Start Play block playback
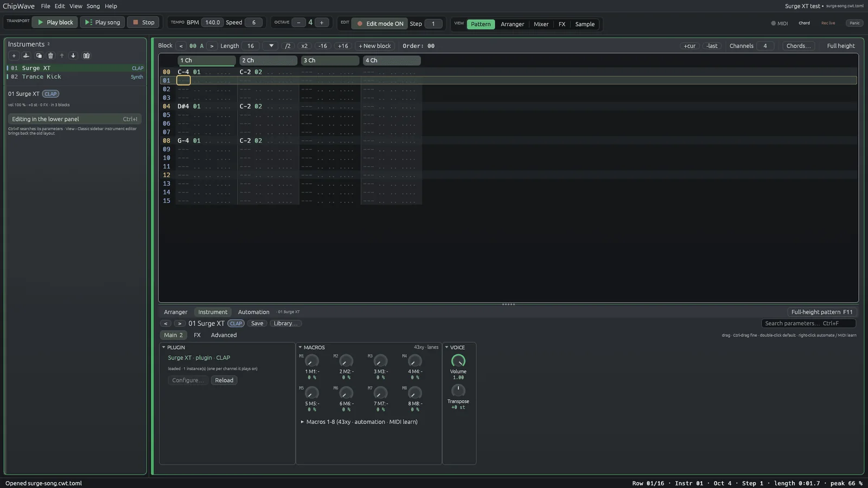This screenshot has height=488, width=868. click(55, 22)
